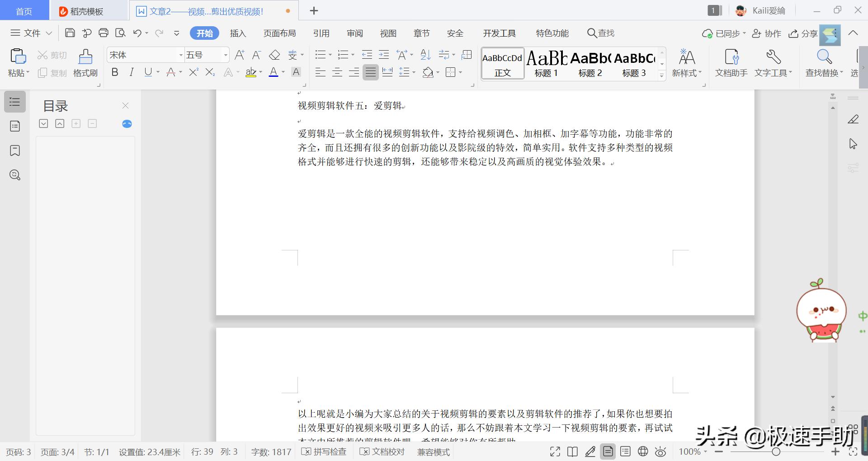Click the 协作 button
The width and height of the screenshot is (868, 461).
pos(767,33)
